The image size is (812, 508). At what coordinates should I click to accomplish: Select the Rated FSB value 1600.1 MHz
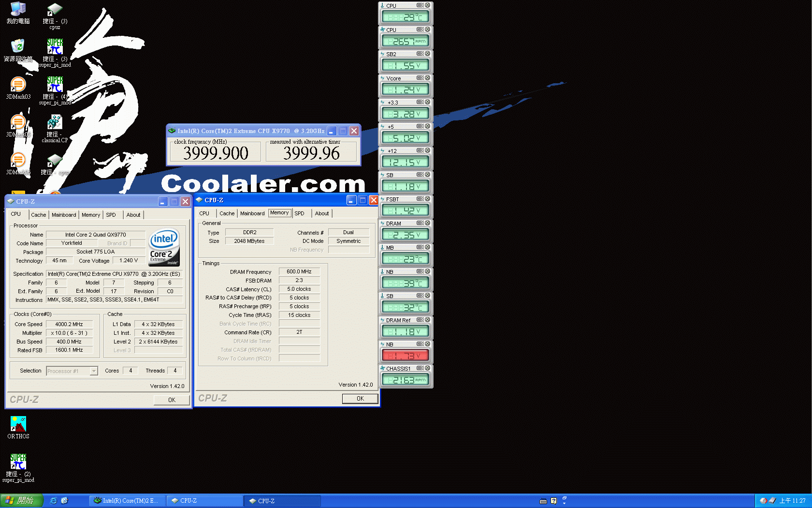(69, 350)
